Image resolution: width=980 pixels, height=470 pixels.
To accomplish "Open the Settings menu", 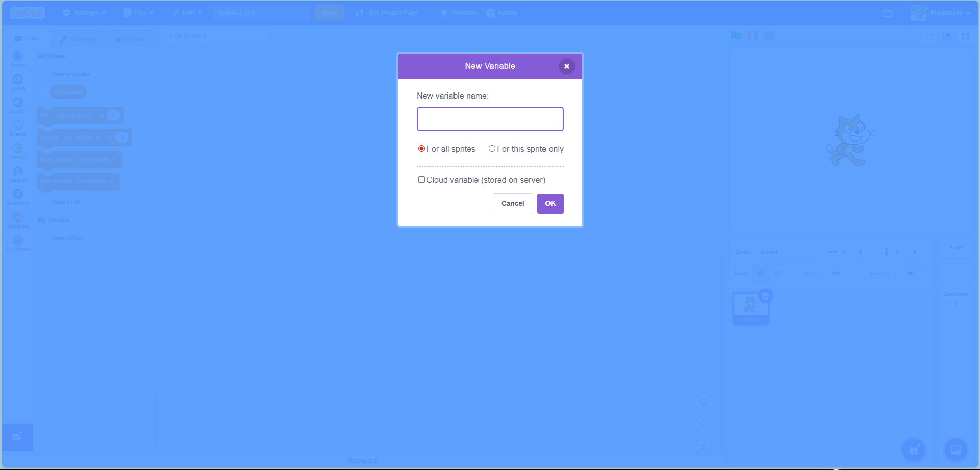I will (x=84, y=13).
